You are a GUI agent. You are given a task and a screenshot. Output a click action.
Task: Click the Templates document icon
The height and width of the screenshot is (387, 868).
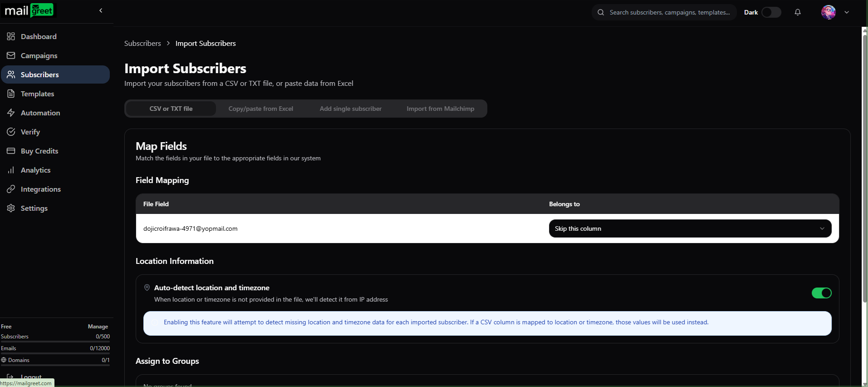[11, 94]
